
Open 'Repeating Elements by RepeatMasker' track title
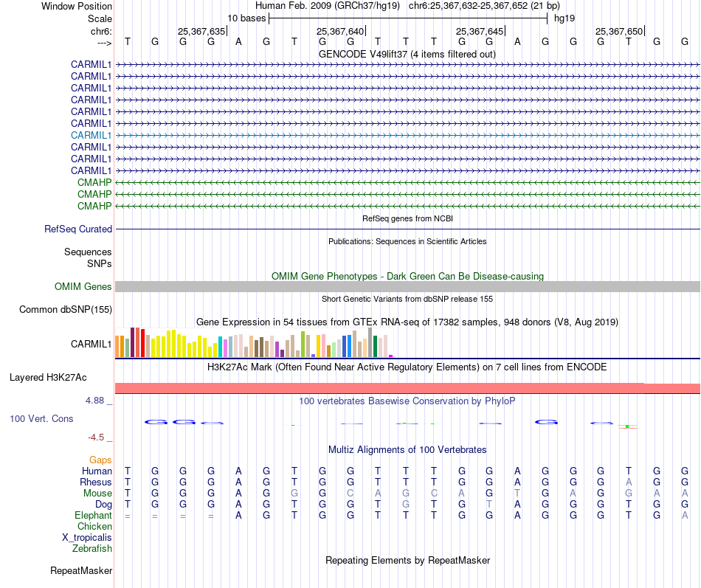[407, 561]
